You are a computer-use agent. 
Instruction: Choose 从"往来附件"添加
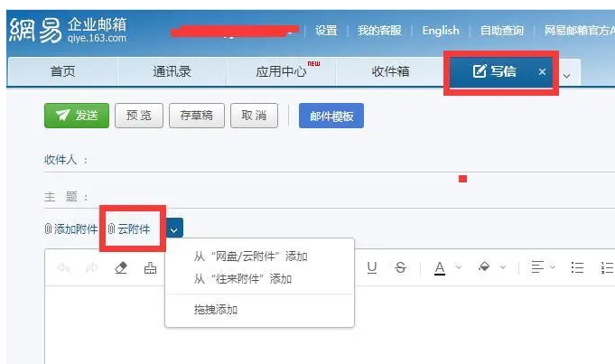click(x=242, y=279)
